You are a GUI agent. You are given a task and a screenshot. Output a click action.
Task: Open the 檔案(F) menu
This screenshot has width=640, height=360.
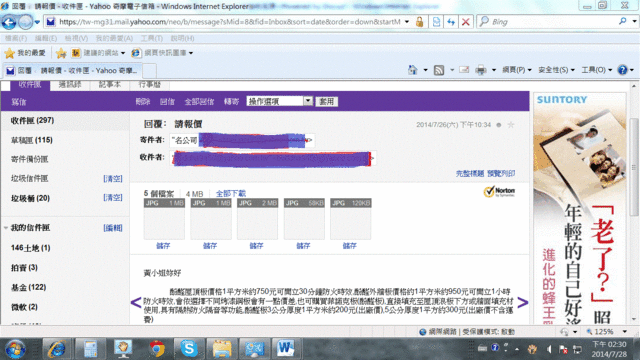point(16,38)
